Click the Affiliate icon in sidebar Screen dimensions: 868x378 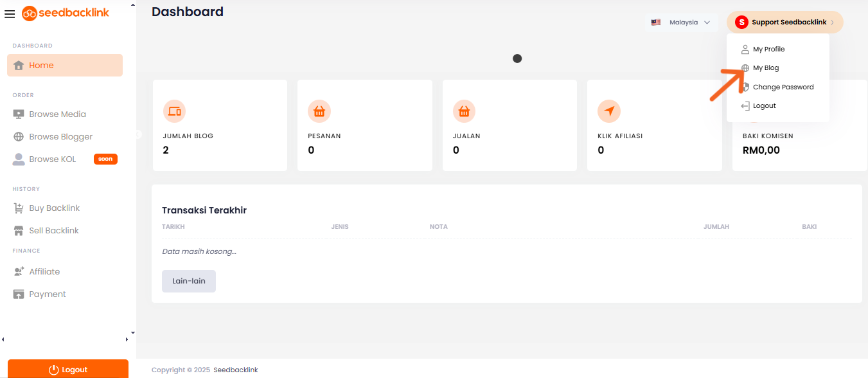click(x=19, y=272)
